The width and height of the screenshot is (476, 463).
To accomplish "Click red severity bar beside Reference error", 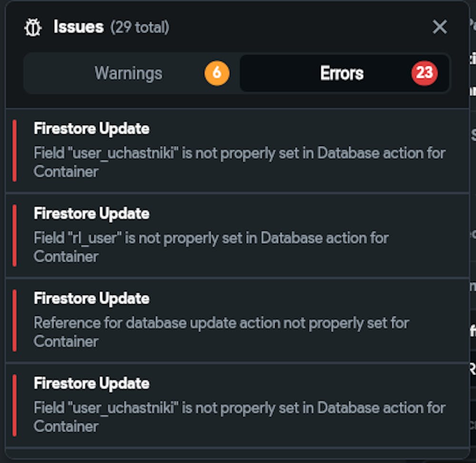I will [x=15, y=321].
